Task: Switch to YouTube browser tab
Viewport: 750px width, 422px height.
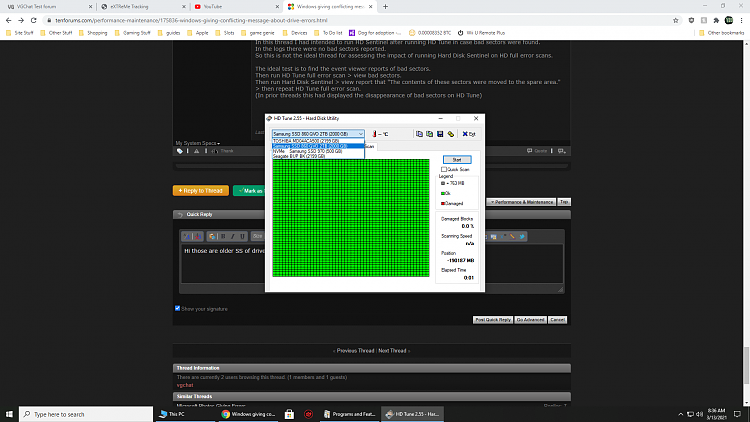Action: (x=236, y=7)
